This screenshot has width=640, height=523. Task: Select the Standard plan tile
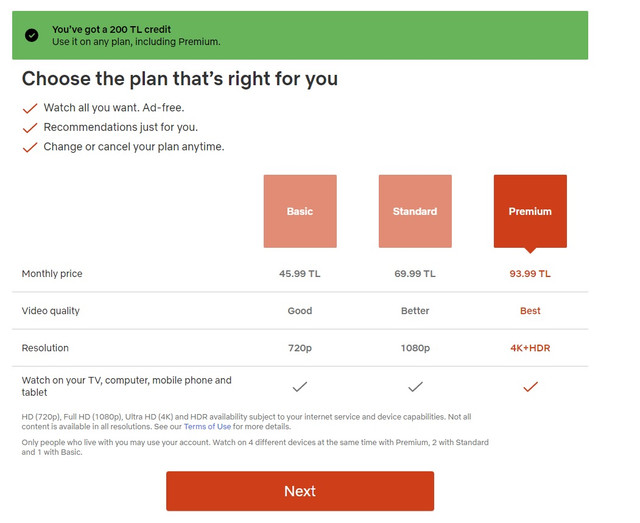(x=415, y=211)
